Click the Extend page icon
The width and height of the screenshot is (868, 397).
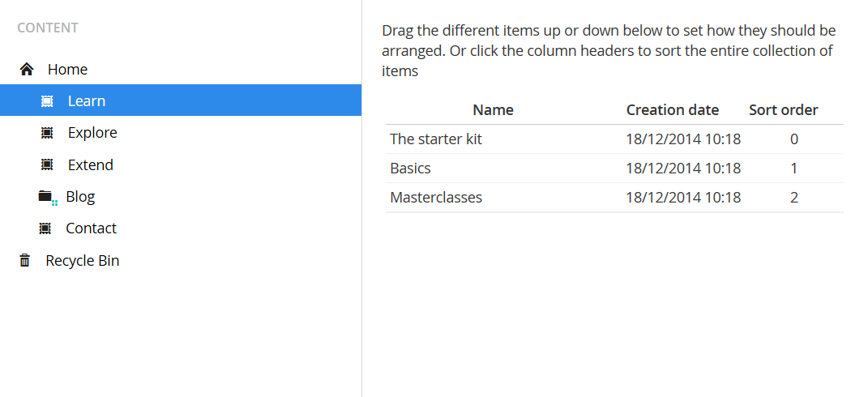(47, 164)
